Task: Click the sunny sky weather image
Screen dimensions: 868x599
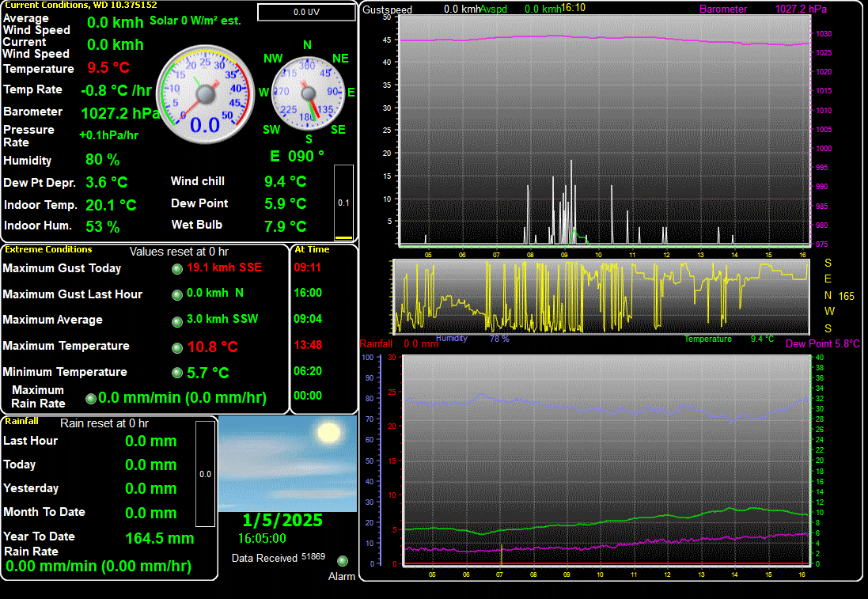Action: (287, 464)
